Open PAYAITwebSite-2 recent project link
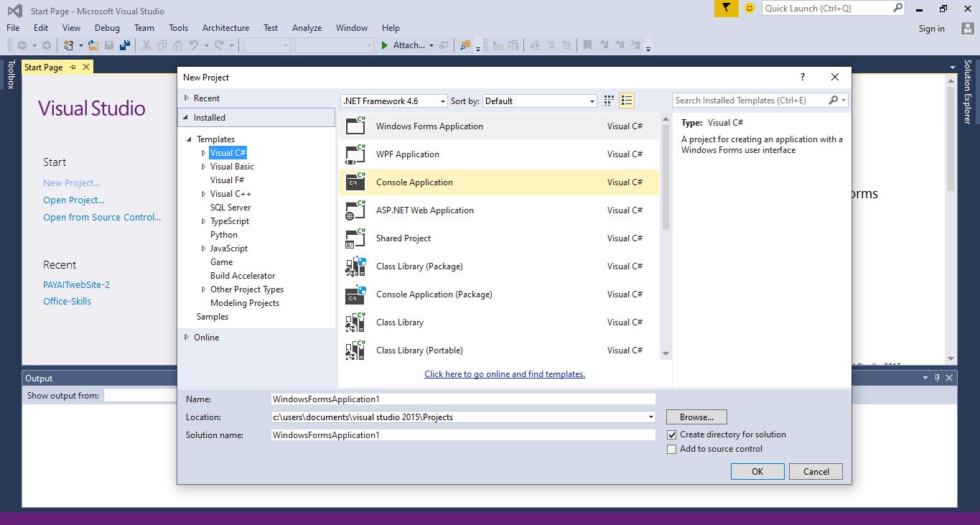Viewport: 980px width, 525px height. coord(76,284)
